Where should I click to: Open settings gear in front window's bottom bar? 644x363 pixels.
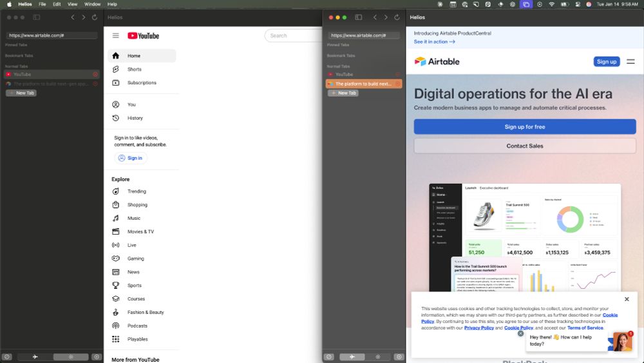point(399,357)
